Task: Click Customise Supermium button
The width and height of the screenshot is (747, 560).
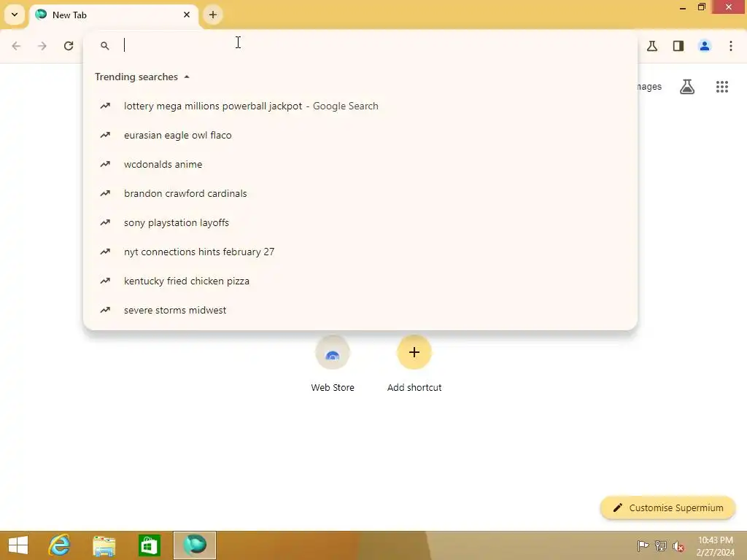Action: pyautogui.click(x=668, y=507)
